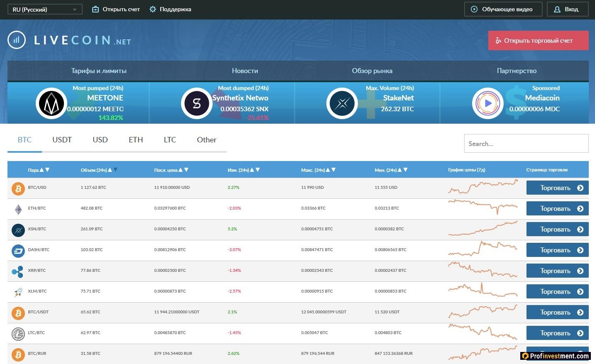Sort Макс. (24ч) descending arrow
Screen dimensions: 595x364
(x=333, y=170)
